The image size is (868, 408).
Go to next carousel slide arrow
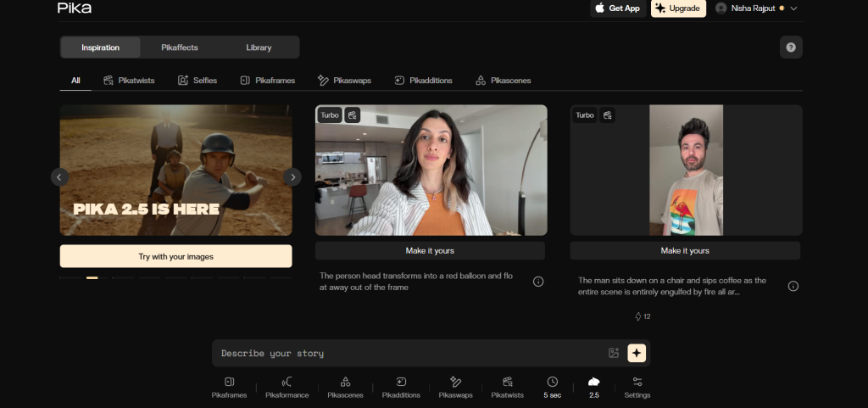[x=292, y=176]
